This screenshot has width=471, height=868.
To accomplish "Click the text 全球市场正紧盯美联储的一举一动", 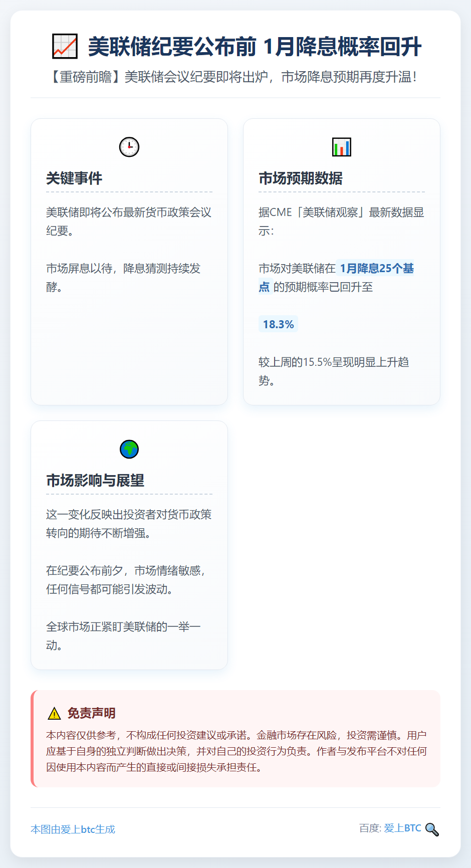I will point(123,636).
